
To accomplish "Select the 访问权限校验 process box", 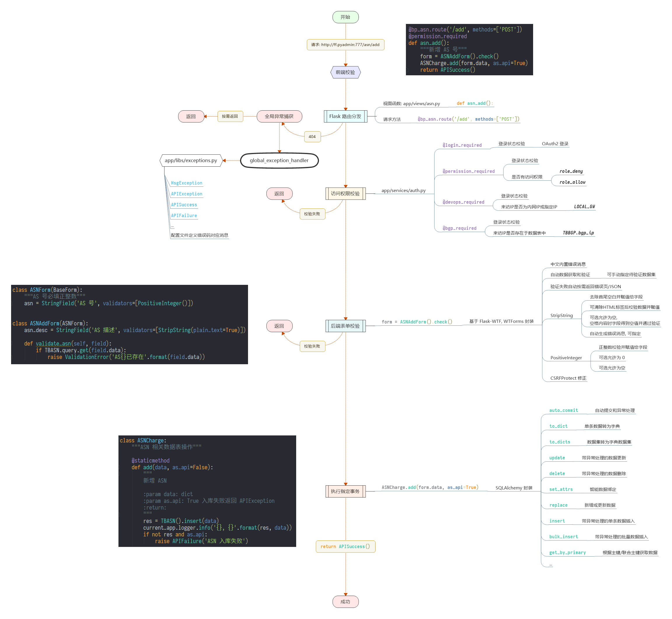I will pyautogui.click(x=345, y=193).
